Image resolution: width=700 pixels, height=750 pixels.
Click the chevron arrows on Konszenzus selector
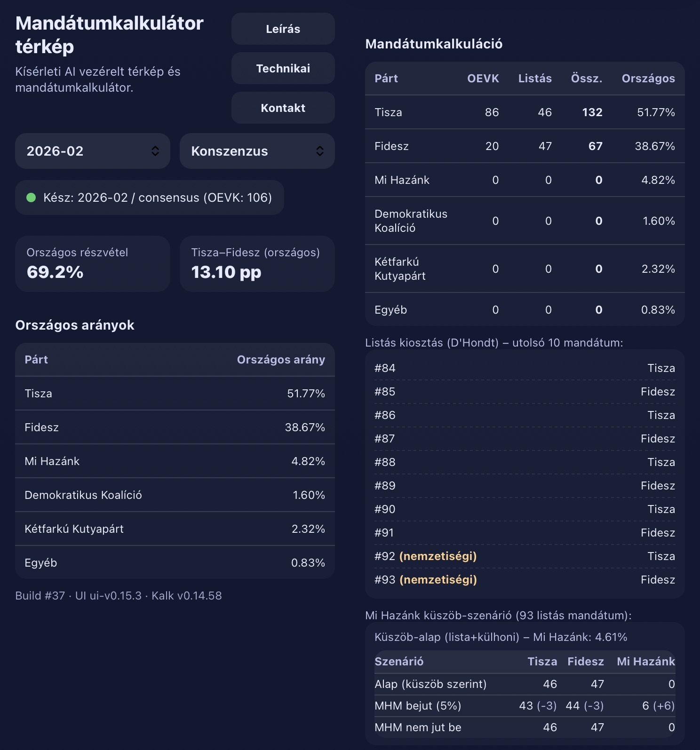[x=320, y=151]
